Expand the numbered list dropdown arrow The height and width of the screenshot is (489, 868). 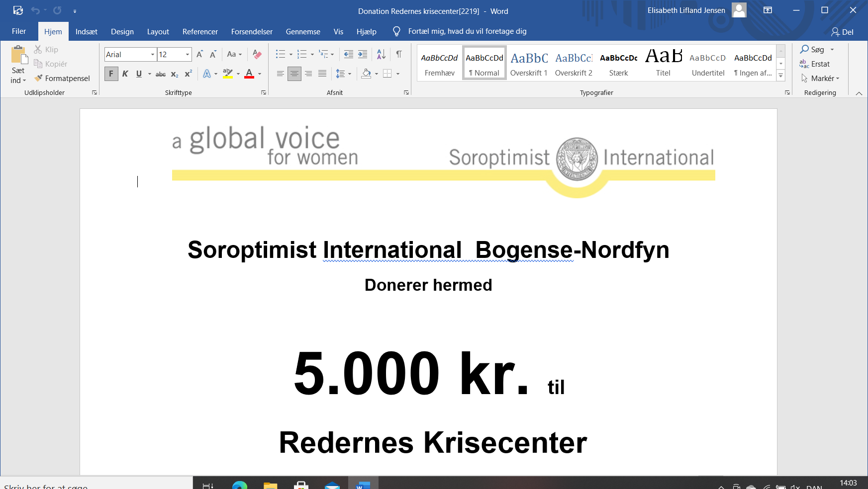[x=312, y=55]
